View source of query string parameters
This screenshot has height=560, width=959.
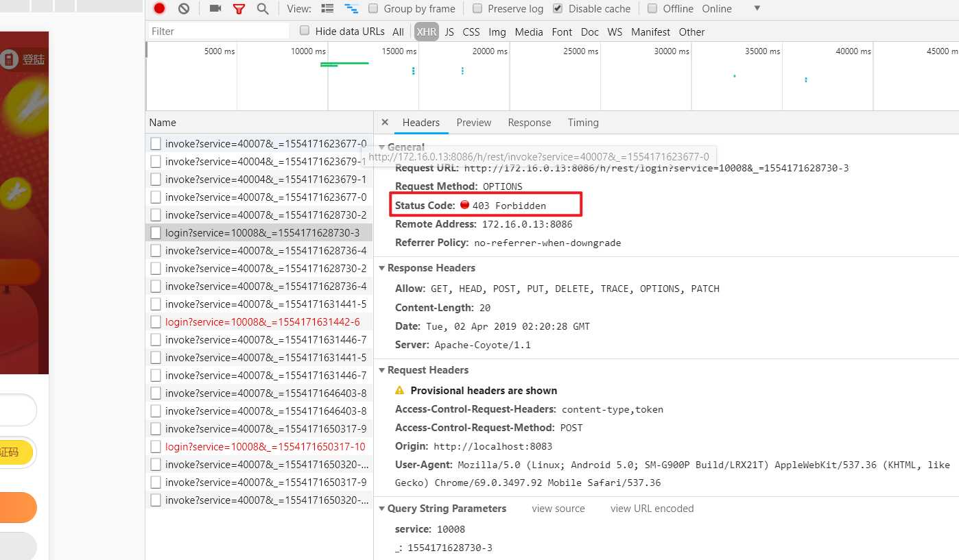558,508
